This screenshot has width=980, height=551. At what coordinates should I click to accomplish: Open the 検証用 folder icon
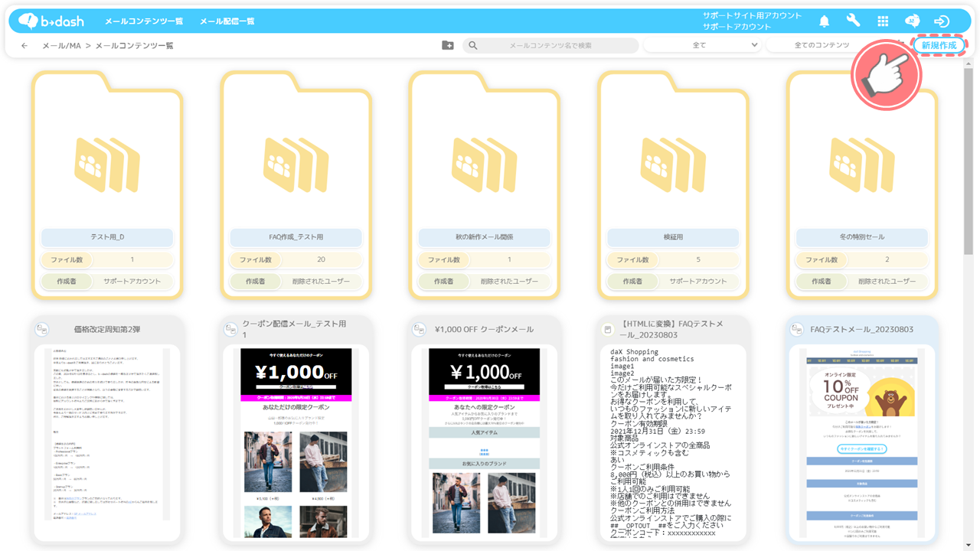(x=674, y=165)
